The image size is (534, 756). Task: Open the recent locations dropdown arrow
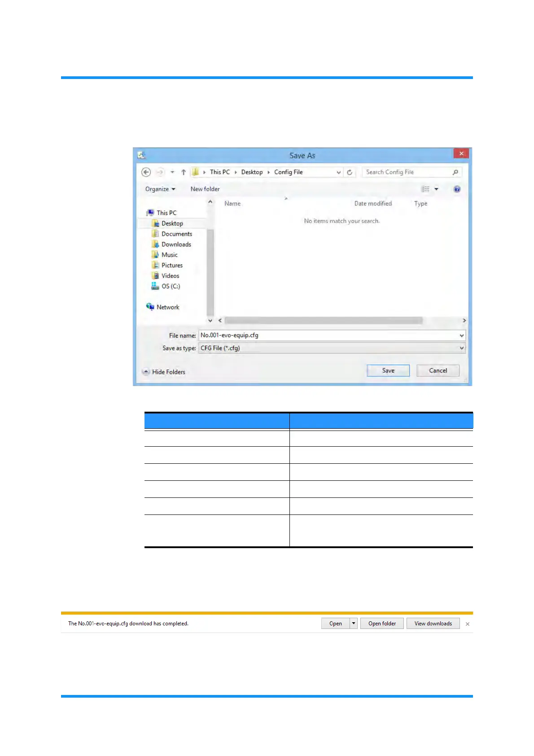tap(172, 172)
